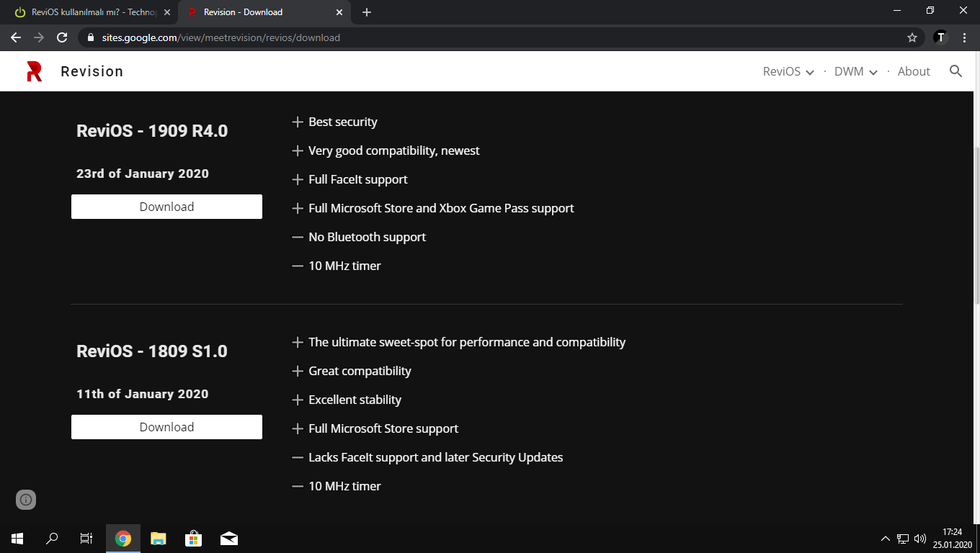
Task: Click Lacks FaceIt support and later Security Updates
Action: pyautogui.click(x=436, y=458)
